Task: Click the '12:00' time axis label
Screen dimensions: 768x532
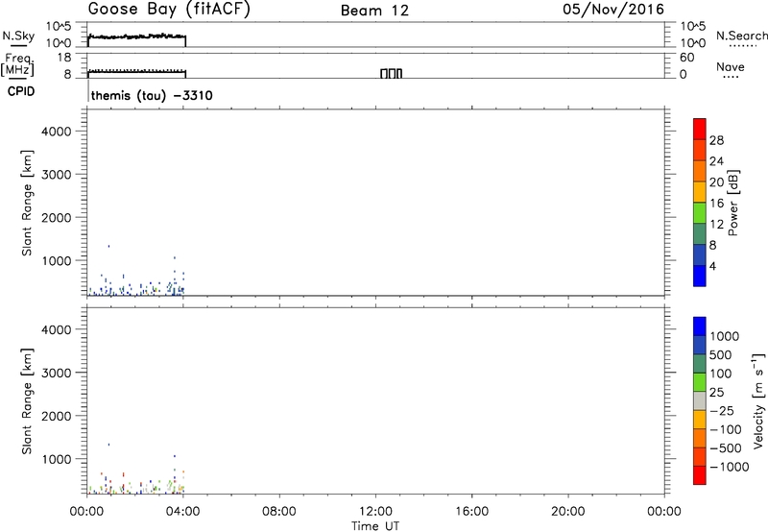Action: pyautogui.click(x=375, y=512)
